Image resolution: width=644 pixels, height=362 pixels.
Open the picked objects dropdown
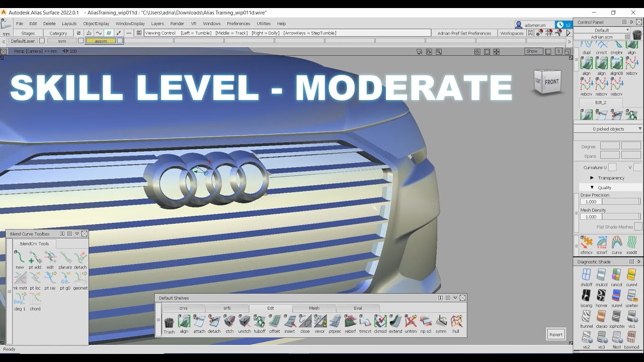pyautogui.click(x=608, y=129)
